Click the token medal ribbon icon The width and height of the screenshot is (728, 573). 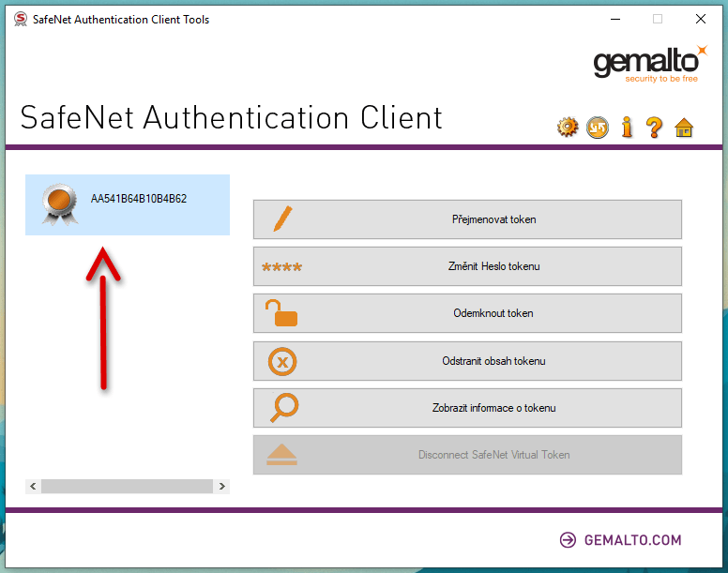tap(59, 204)
